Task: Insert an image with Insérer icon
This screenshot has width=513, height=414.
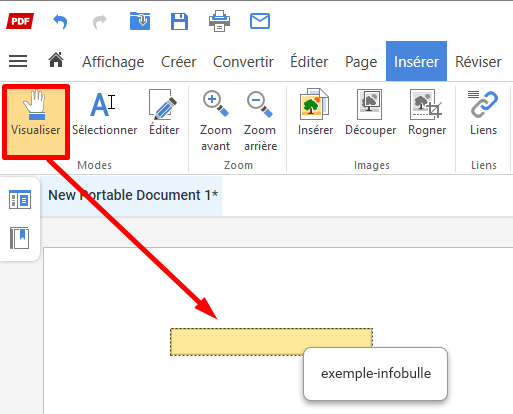Action: pos(315,113)
